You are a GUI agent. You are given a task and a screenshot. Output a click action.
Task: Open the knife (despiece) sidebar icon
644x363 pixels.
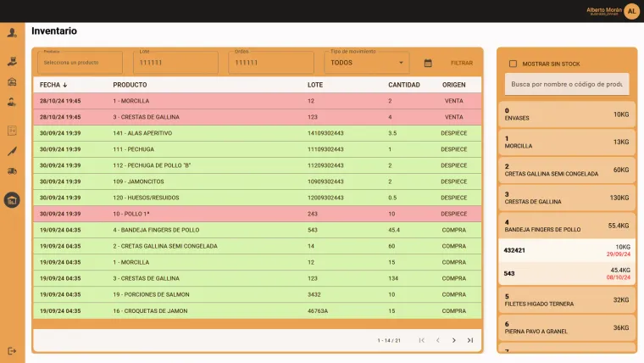[12, 151]
